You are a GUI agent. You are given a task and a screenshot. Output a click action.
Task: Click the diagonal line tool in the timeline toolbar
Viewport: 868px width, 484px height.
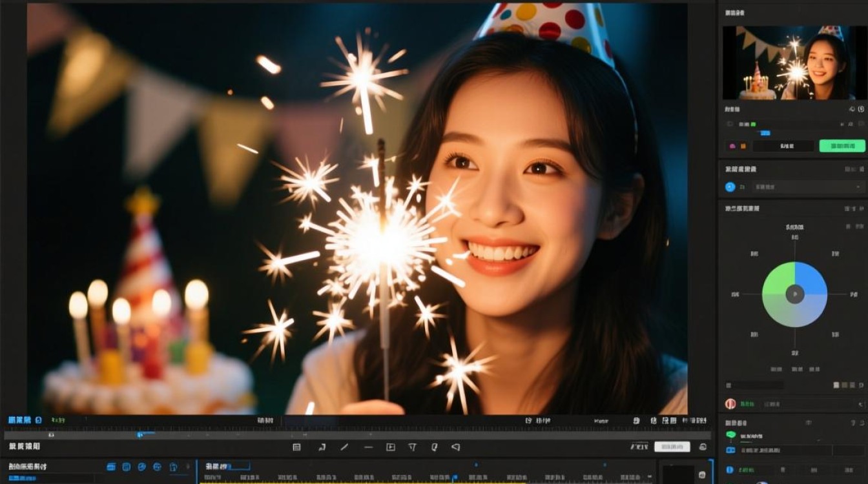344,447
